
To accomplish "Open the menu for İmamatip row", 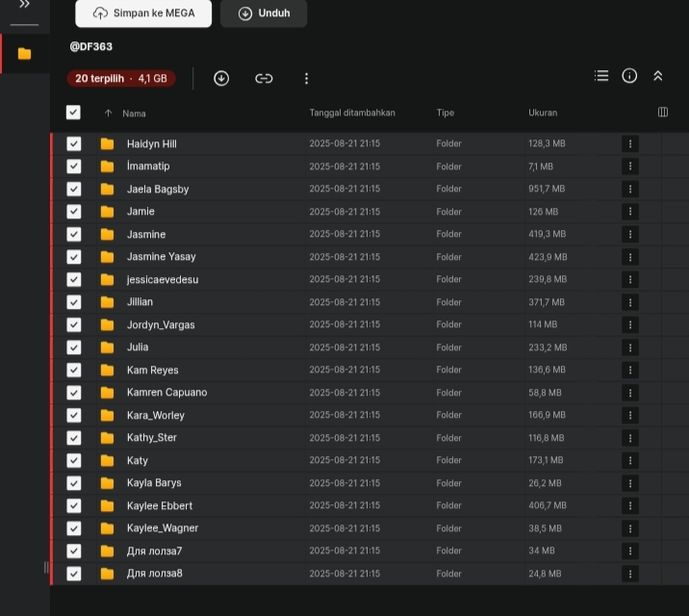I will point(630,167).
